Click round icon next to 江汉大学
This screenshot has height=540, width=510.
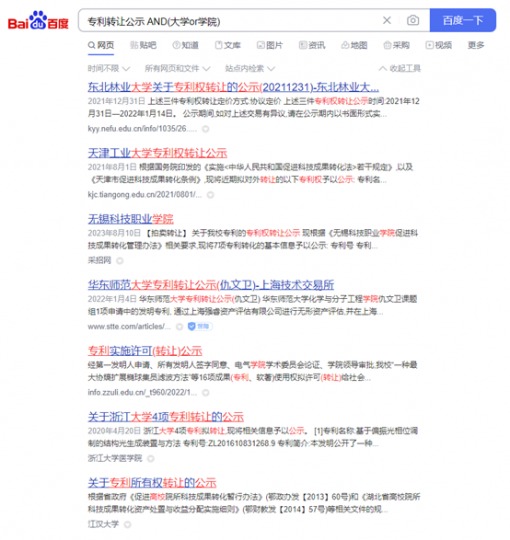tap(127, 525)
